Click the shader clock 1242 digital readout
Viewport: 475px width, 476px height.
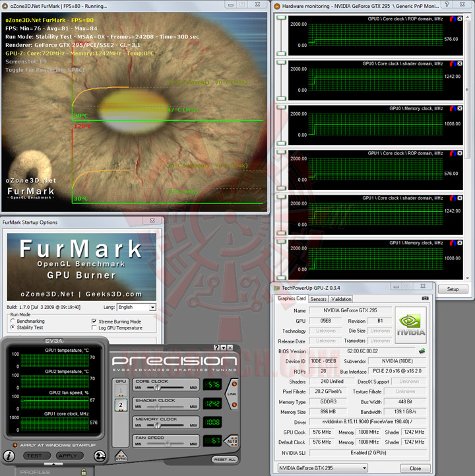coord(212,403)
